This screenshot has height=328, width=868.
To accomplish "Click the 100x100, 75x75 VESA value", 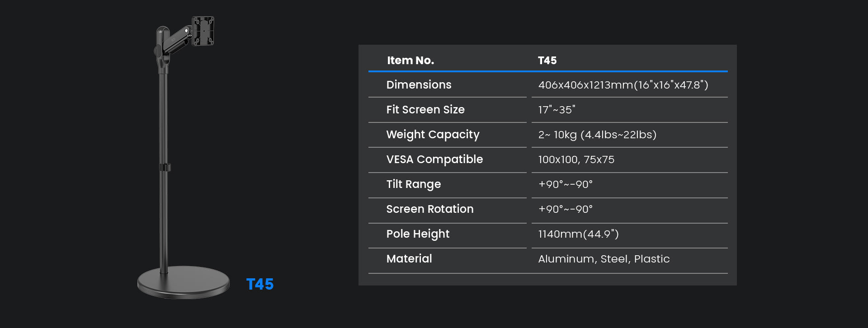I will [576, 159].
